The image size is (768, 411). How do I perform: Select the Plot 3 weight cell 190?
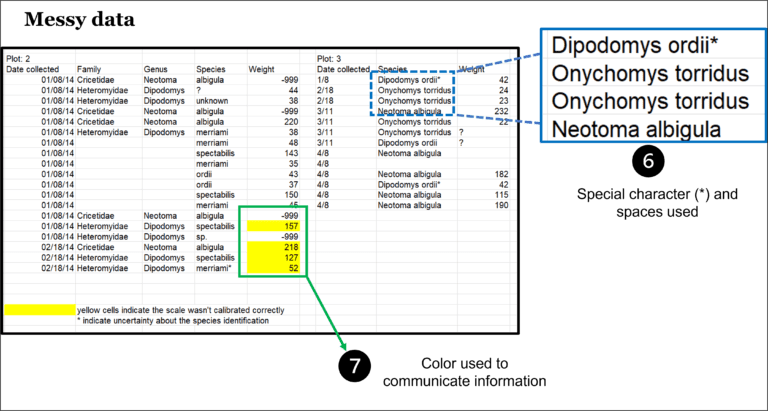click(501, 206)
